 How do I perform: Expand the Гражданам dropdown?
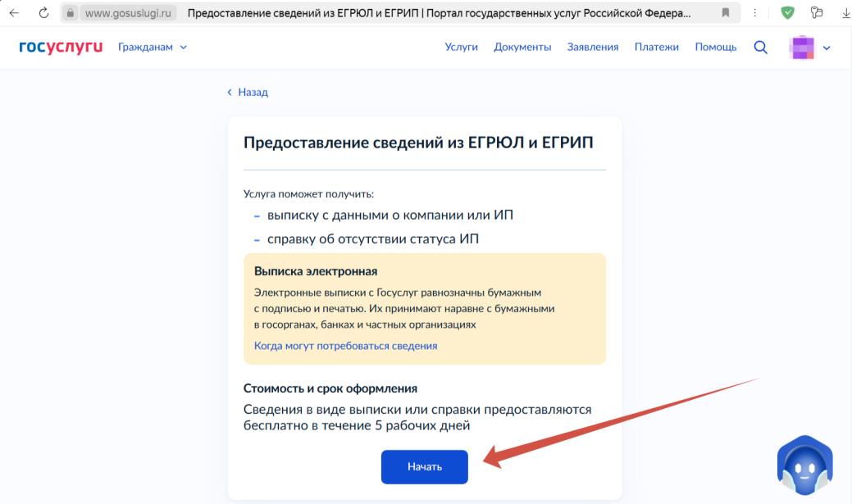click(153, 48)
